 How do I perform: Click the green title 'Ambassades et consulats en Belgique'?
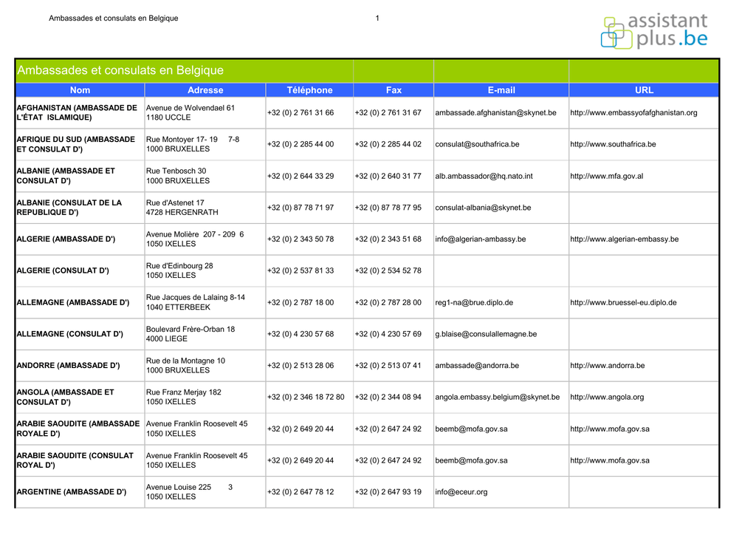pos(120,70)
